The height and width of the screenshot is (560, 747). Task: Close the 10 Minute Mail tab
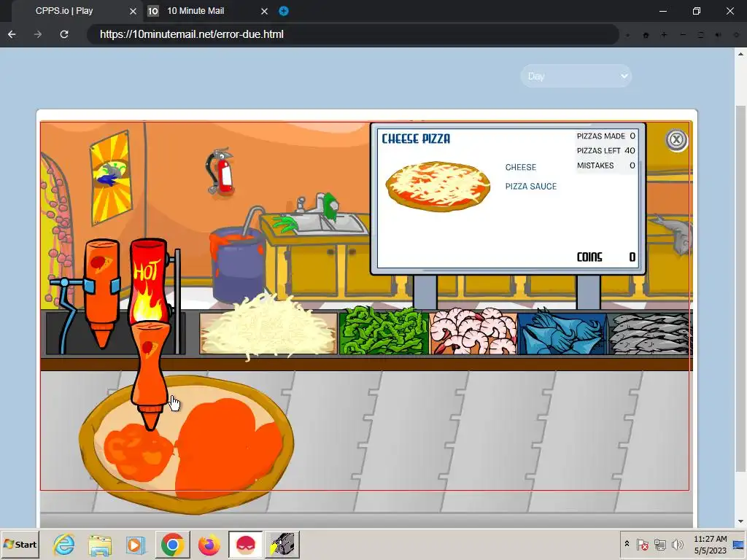coord(264,12)
